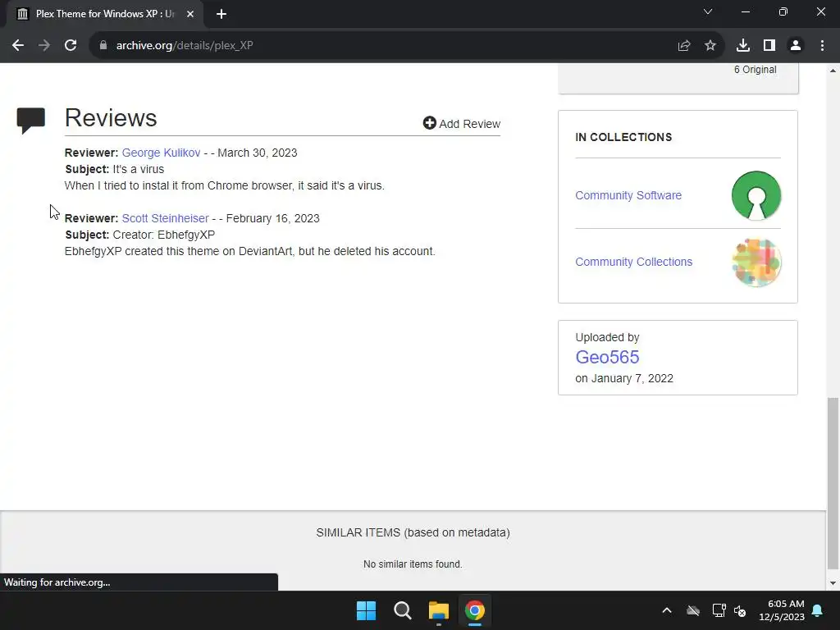Show hidden system tray icons
The image size is (840, 630).
pos(667,610)
